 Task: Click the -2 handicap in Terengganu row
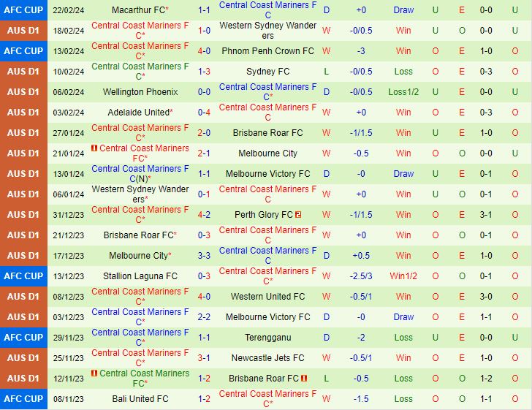[361, 338]
